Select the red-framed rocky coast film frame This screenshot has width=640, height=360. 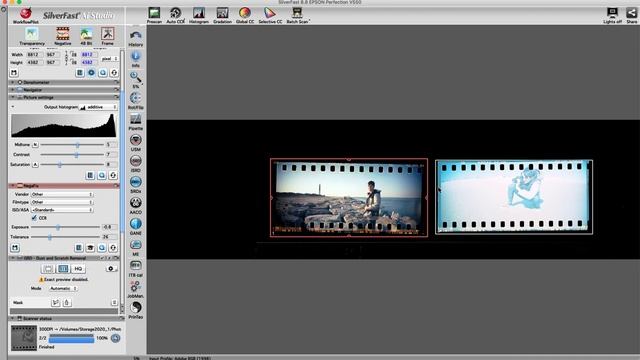(349, 198)
